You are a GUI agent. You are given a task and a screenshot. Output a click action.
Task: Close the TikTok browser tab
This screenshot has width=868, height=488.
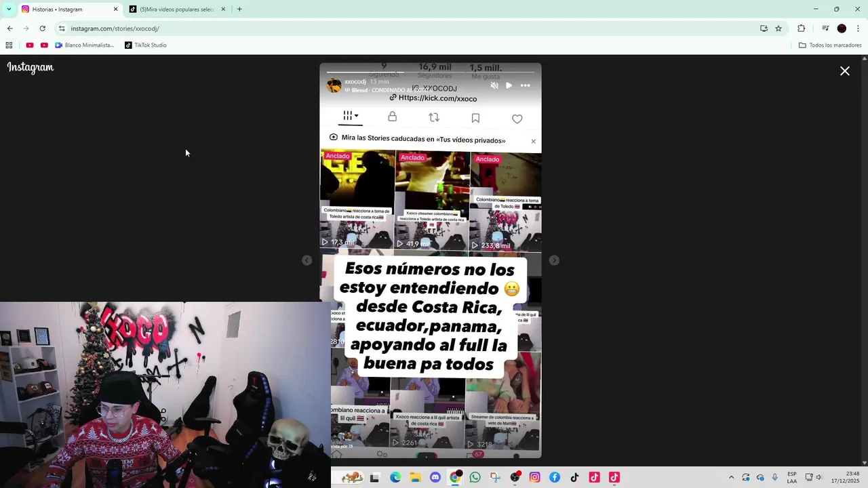pyautogui.click(x=223, y=9)
